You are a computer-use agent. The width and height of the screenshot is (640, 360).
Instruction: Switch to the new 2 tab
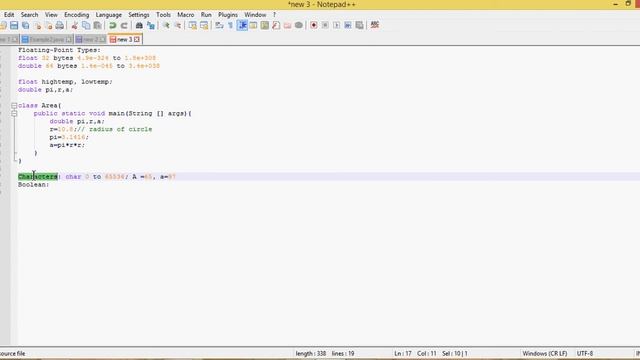[91, 40]
